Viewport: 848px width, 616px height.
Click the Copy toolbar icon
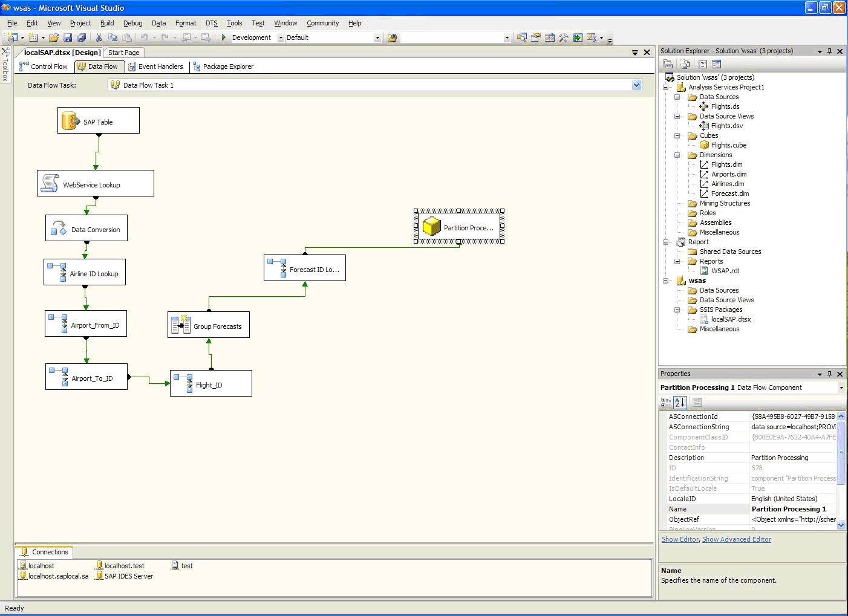(113, 37)
